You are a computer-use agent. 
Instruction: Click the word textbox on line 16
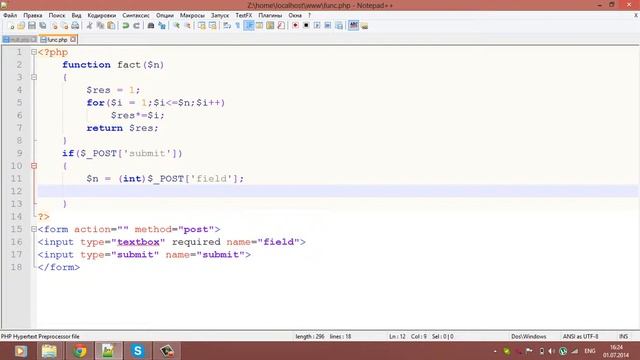(x=138, y=242)
